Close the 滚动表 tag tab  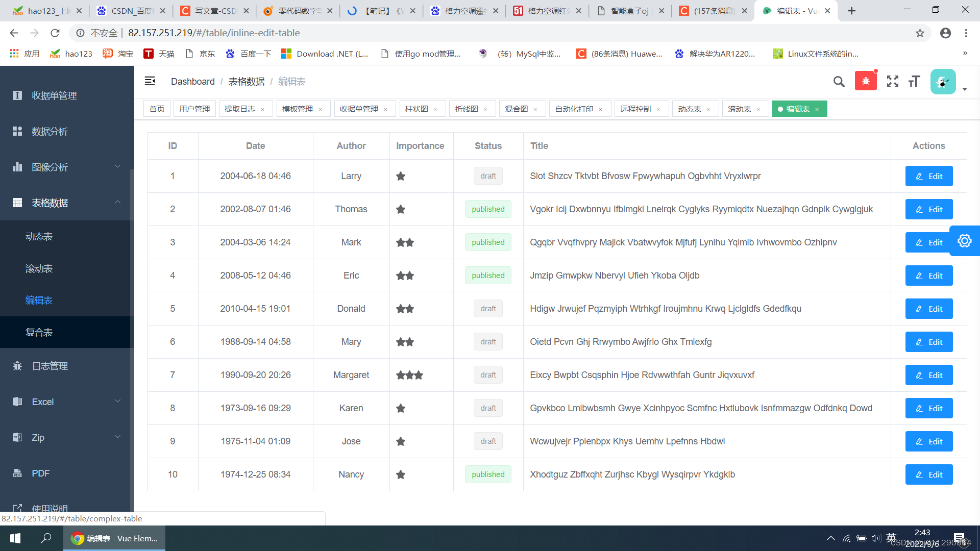[758, 110]
